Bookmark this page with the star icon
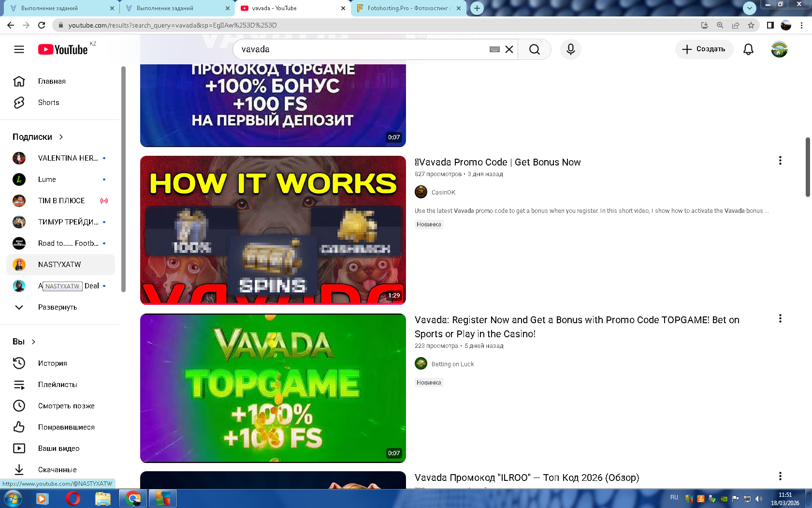 (x=751, y=25)
